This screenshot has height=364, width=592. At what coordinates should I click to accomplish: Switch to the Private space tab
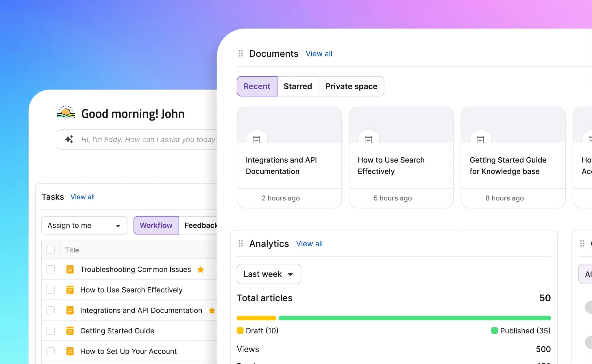point(351,86)
